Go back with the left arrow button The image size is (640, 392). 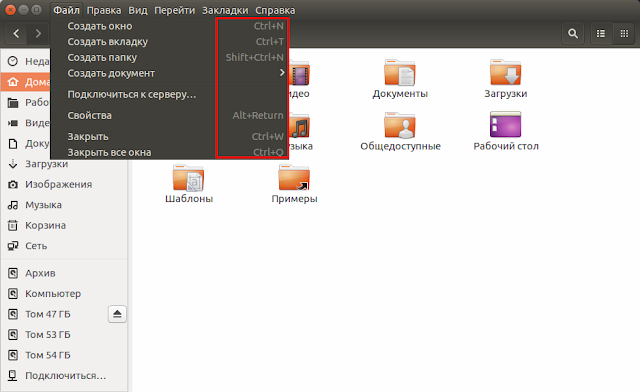[x=16, y=33]
